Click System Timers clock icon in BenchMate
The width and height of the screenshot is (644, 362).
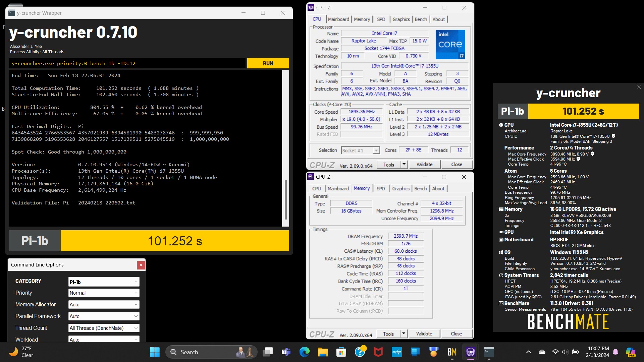click(501, 275)
